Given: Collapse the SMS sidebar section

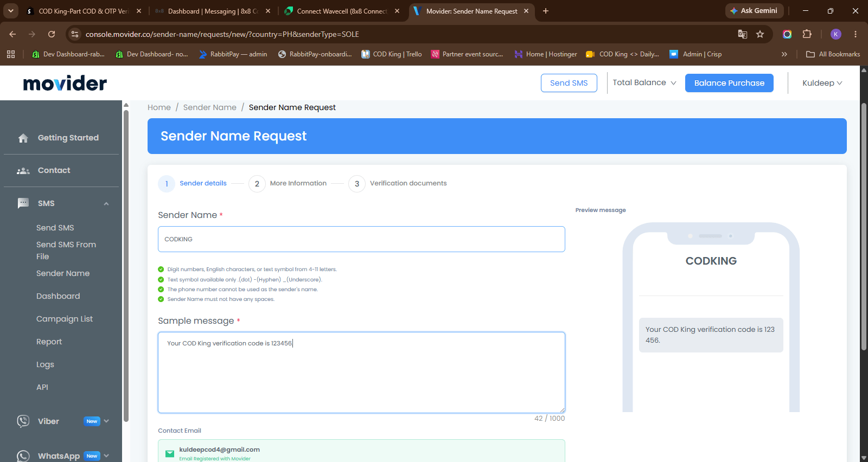Looking at the screenshot, I should coord(106,204).
